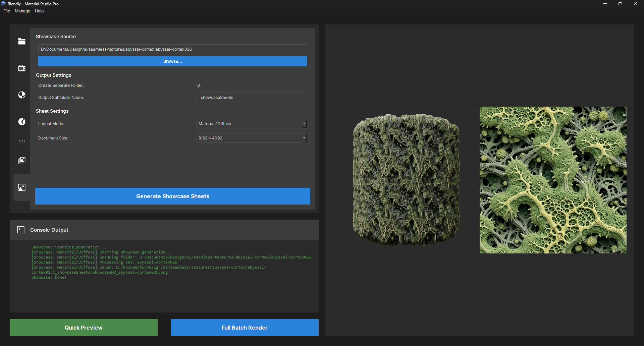The width and height of the screenshot is (644, 346).
Task: Click the cylinder material preview image
Action: click(406, 180)
